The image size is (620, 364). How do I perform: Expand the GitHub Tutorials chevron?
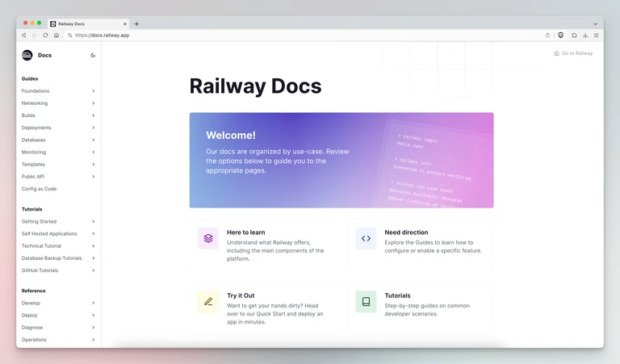coord(94,270)
